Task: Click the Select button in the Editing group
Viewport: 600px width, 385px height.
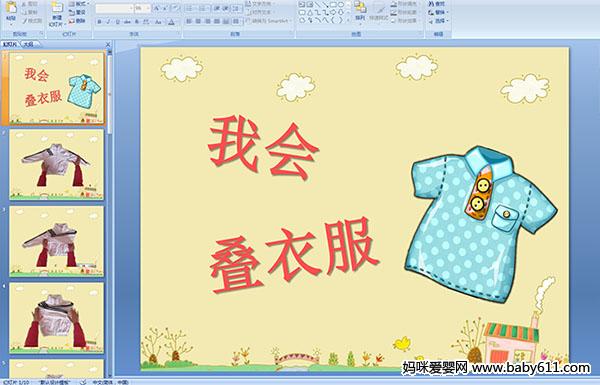Action: [438, 21]
